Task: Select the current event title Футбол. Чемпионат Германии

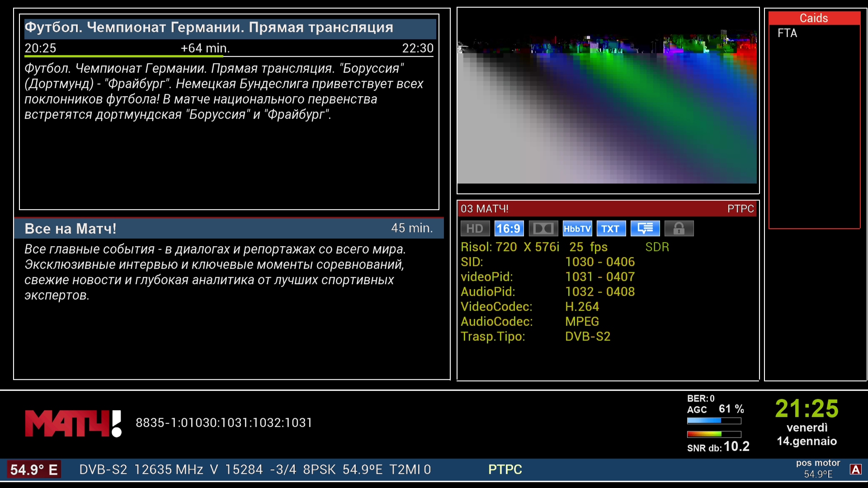Action: [x=209, y=28]
